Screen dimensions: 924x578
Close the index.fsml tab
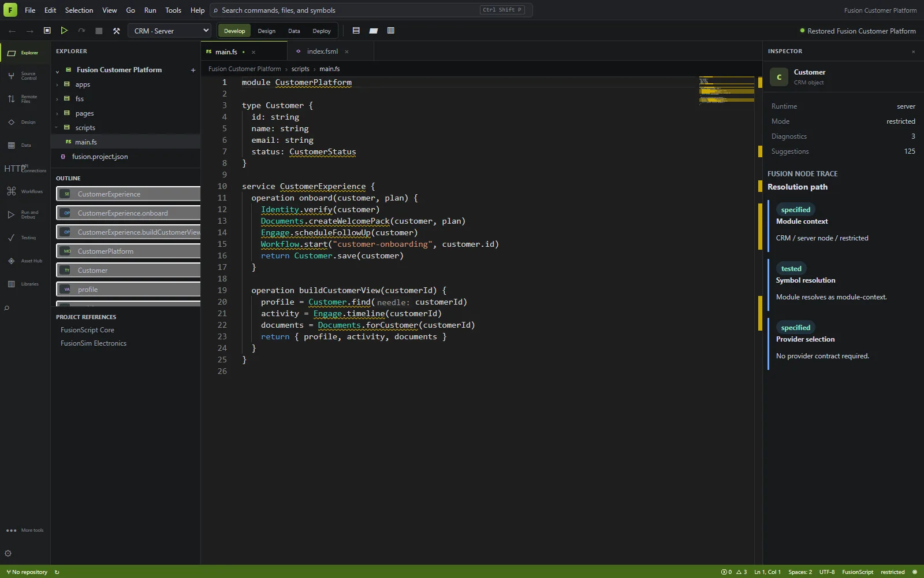pyautogui.click(x=346, y=52)
